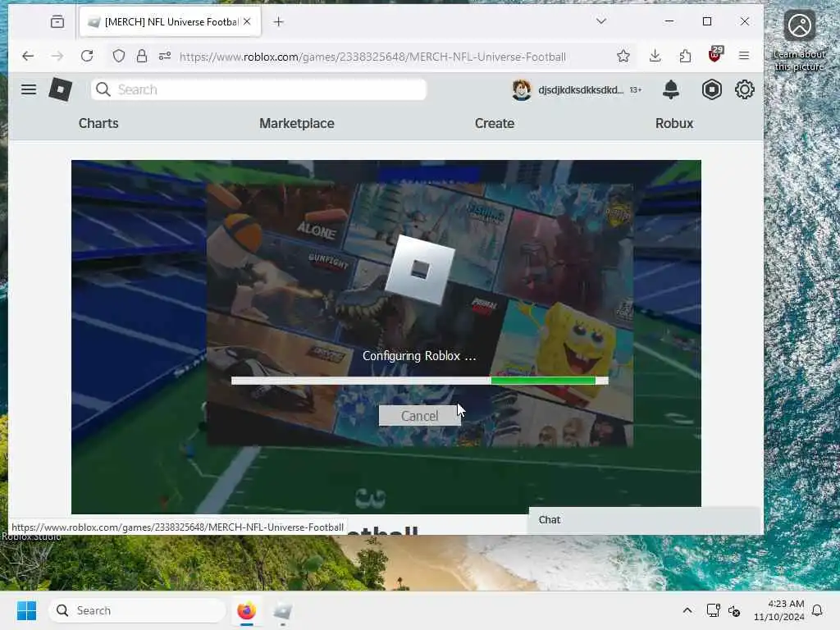Click the Roblox search magnifier icon

(x=103, y=89)
